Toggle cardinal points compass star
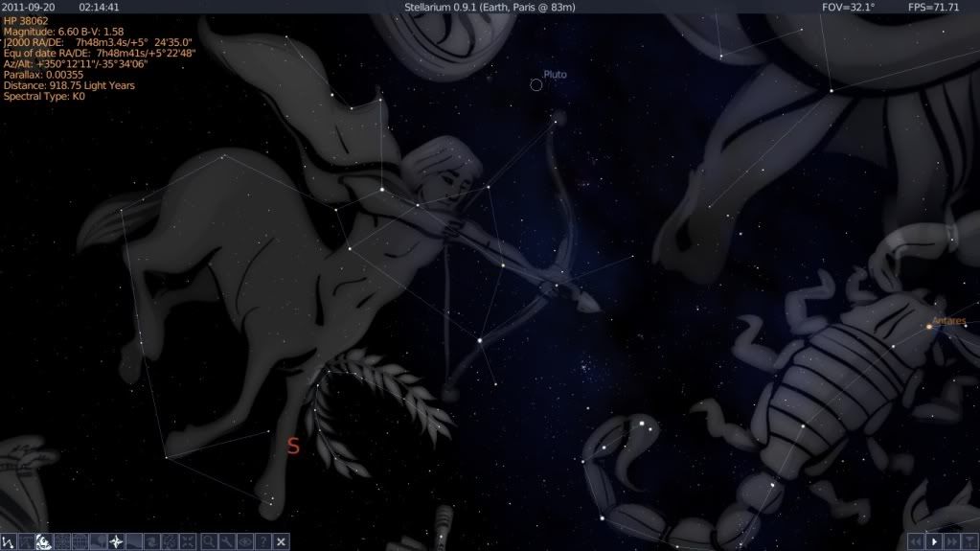Image resolution: width=980 pixels, height=551 pixels. tap(116, 541)
